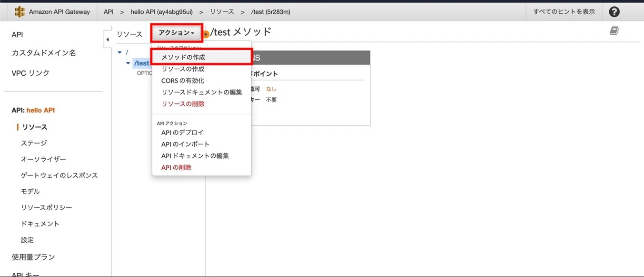Open hello API (ay4sbg95ui) breadcrumb
Image resolution: width=644 pixels, height=277 pixels.
coord(161,12)
